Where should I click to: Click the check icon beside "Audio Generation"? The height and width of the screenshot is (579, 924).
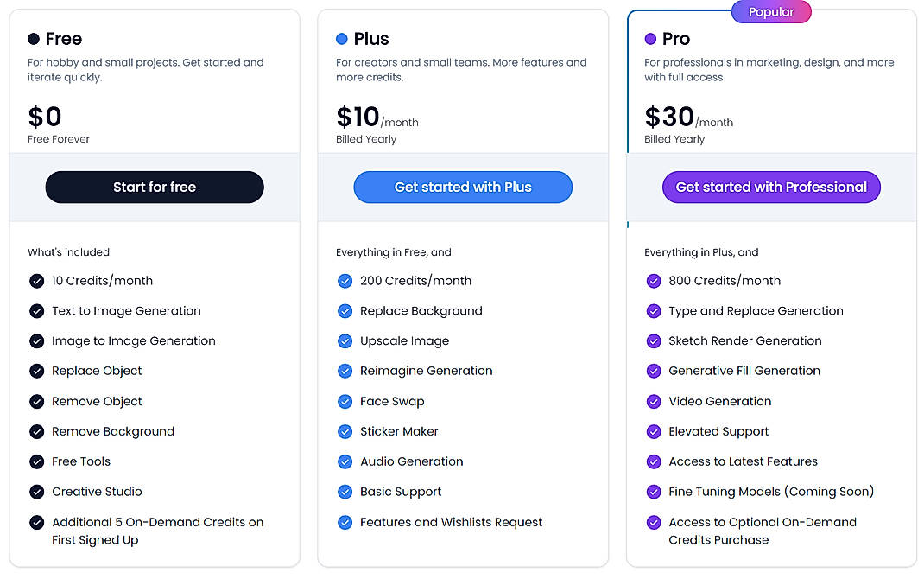point(345,461)
